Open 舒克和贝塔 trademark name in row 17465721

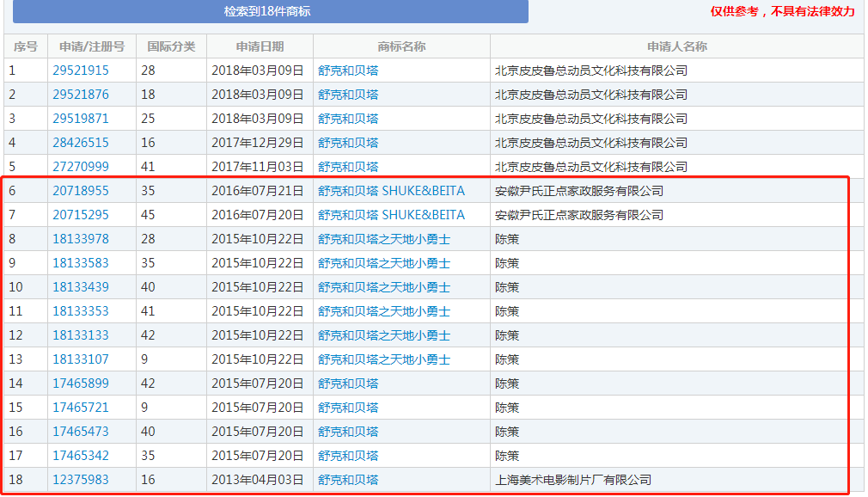[x=348, y=408]
